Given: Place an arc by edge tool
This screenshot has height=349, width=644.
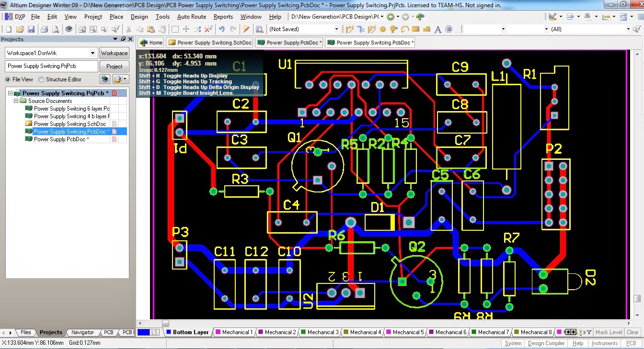Looking at the screenshot, I should point(405,29).
